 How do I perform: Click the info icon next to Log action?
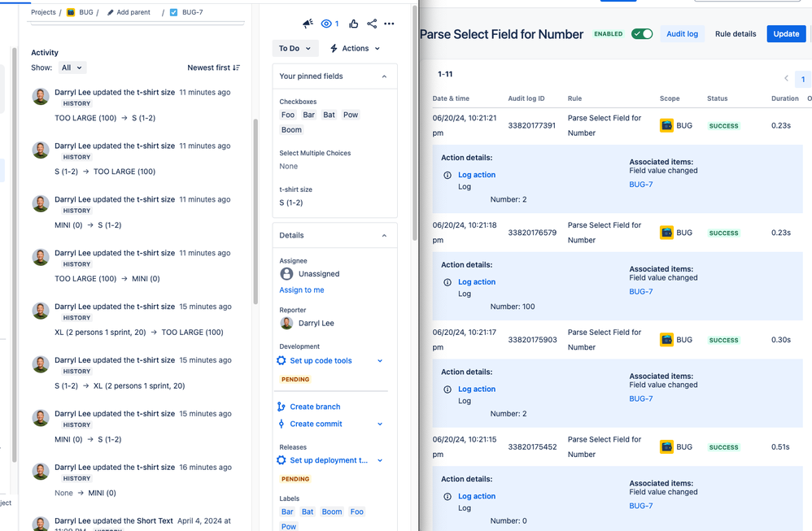point(447,174)
